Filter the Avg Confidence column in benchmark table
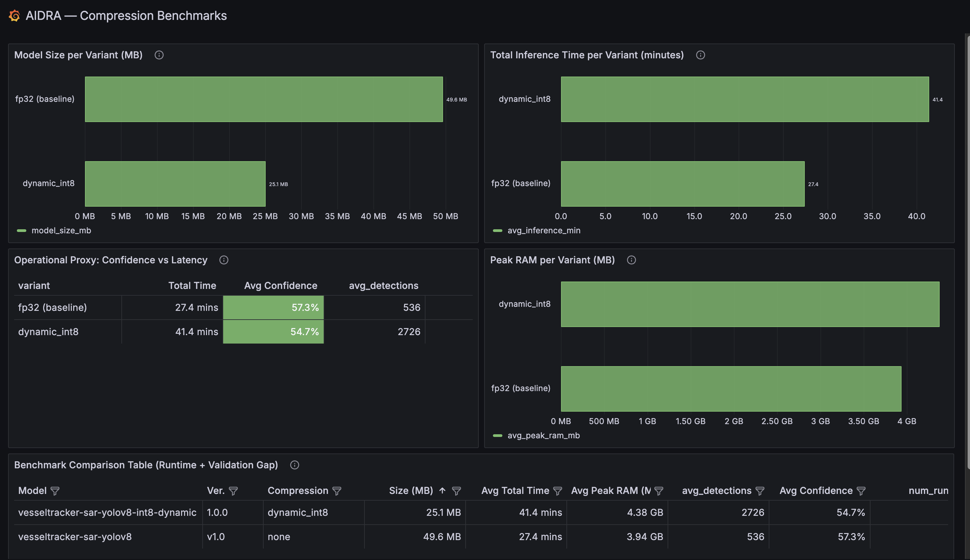The height and width of the screenshot is (560, 970). [861, 491]
